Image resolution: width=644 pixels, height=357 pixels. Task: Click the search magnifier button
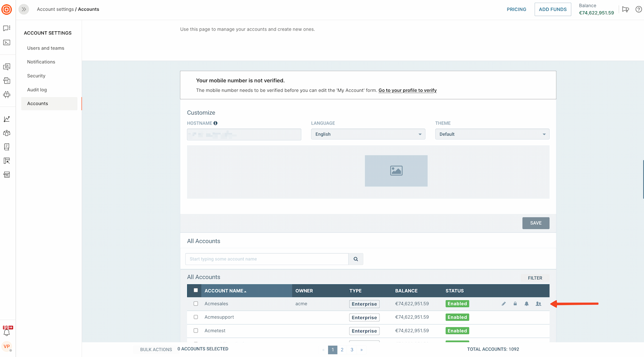coord(355,259)
